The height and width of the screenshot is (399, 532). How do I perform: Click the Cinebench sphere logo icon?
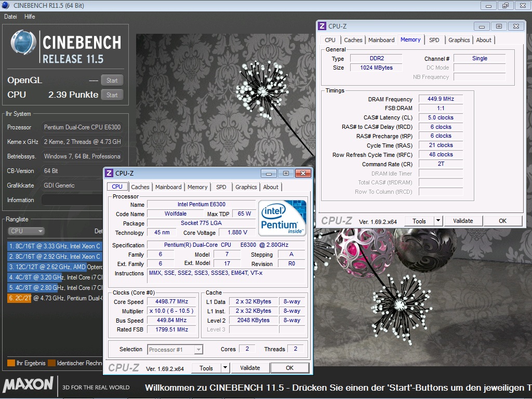pyautogui.click(x=23, y=43)
